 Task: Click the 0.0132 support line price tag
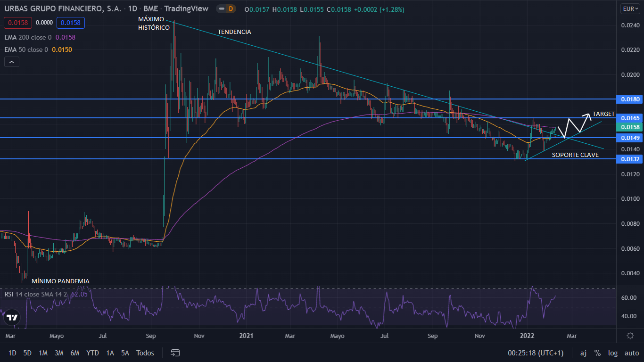(x=630, y=159)
